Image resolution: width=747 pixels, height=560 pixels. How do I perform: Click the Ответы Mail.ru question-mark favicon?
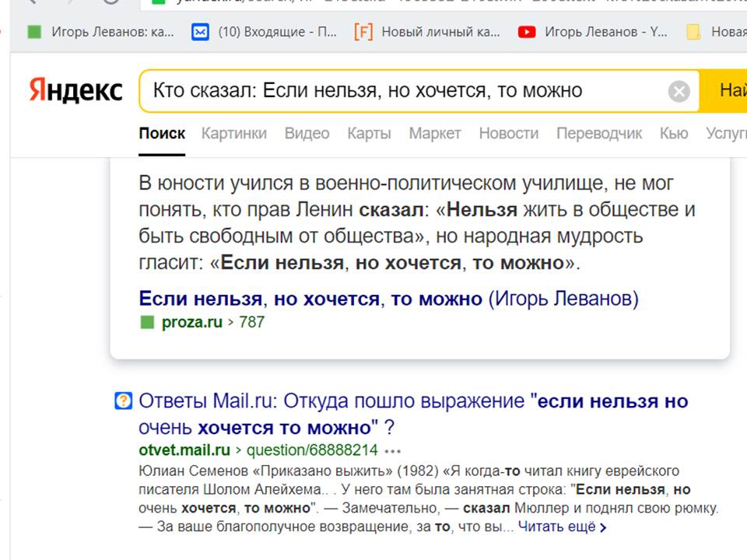point(124,401)
